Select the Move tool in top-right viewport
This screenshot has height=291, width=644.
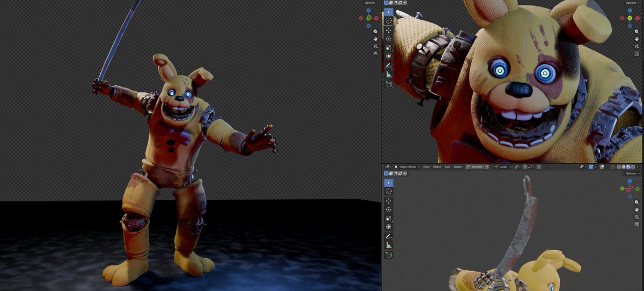click(389, 30)
